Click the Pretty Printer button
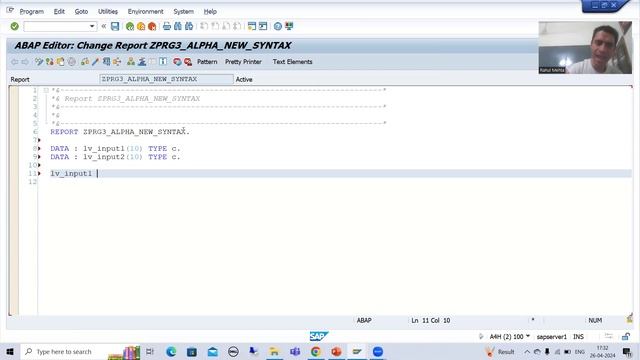 point(243,62)
